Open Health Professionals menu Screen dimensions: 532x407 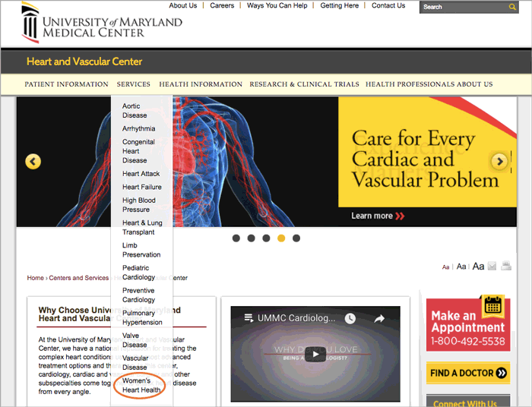(410, 84)
